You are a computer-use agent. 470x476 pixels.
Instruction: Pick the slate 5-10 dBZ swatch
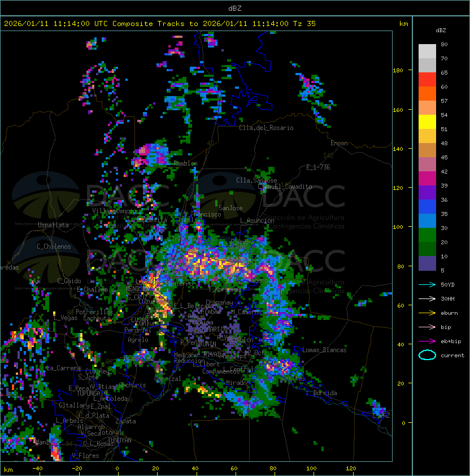427,263
